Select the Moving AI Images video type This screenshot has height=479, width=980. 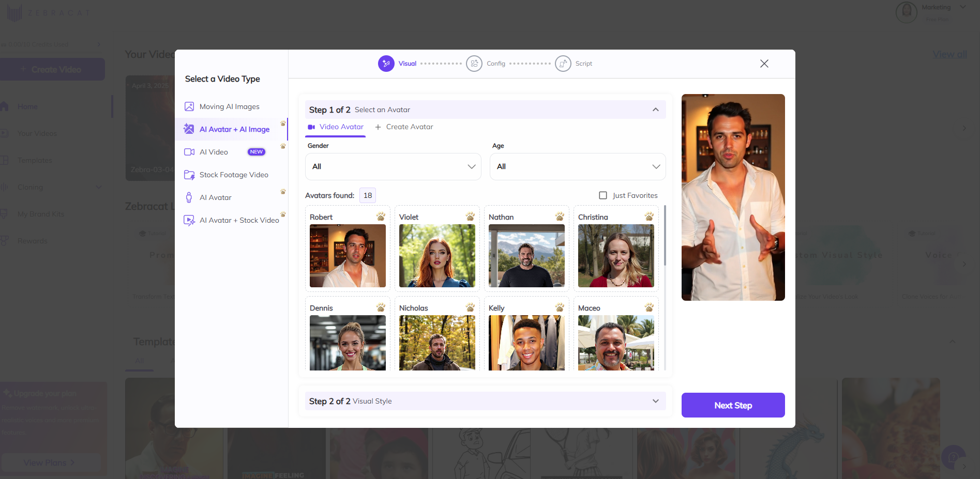click(231, 106)
